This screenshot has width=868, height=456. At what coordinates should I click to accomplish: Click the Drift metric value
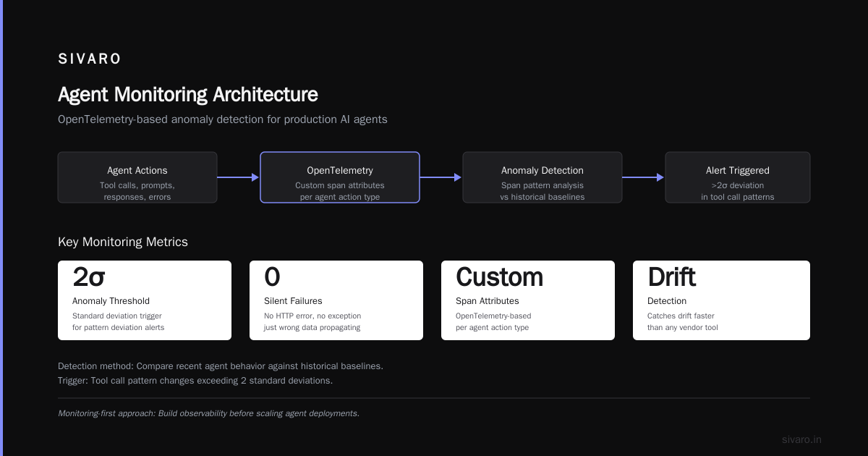pos(671,277)
